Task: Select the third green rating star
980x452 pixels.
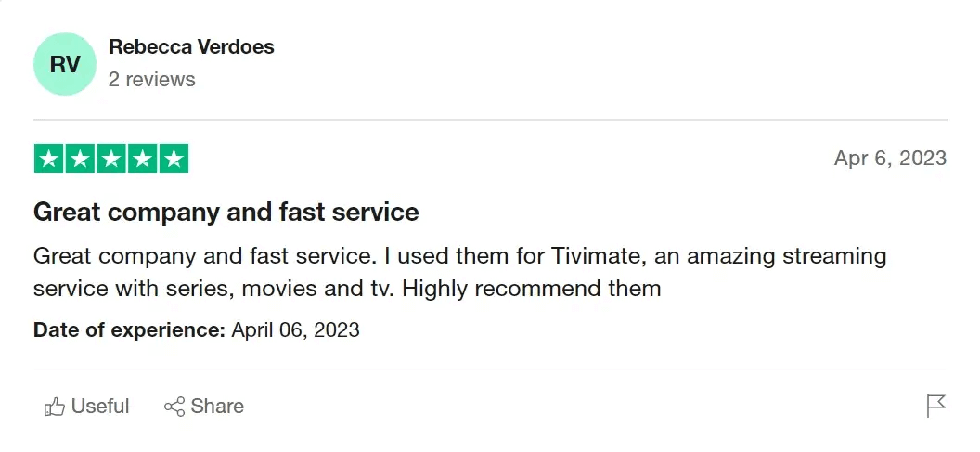Action: [111, 159]
